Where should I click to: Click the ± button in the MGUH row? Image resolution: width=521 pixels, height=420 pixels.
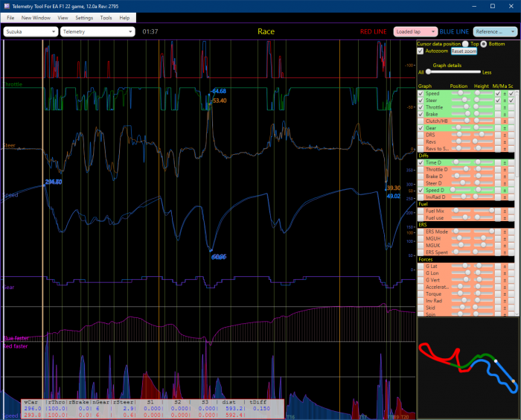point(505,239)
